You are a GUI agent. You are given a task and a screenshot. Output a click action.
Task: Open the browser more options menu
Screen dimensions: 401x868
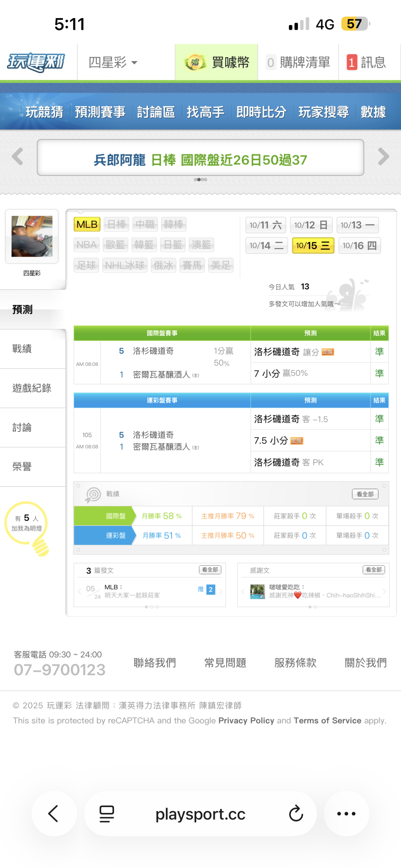(346, 813)
